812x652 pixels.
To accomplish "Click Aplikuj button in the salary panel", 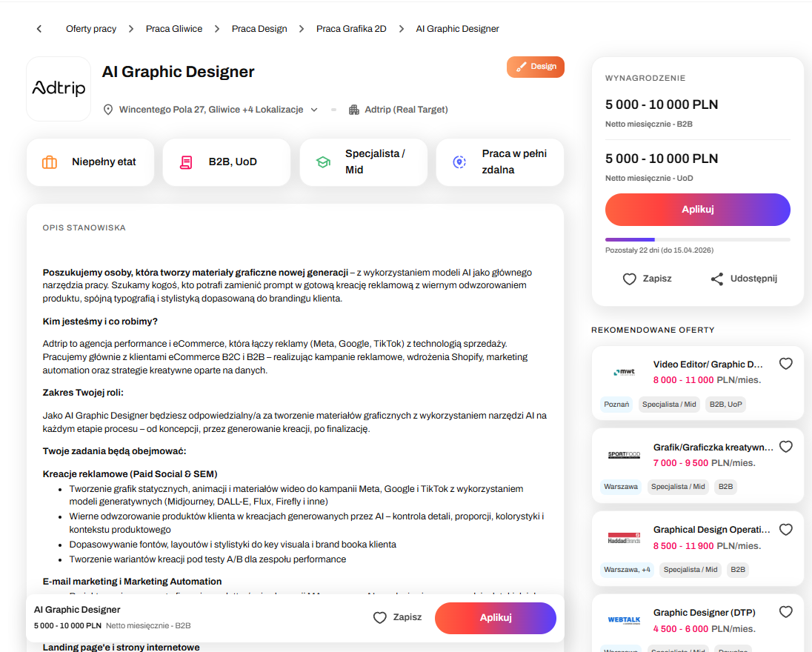I will [x=697, y=210].
